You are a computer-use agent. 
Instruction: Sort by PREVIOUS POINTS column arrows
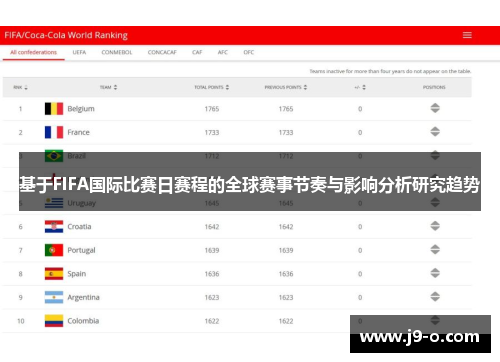point(305,87)
